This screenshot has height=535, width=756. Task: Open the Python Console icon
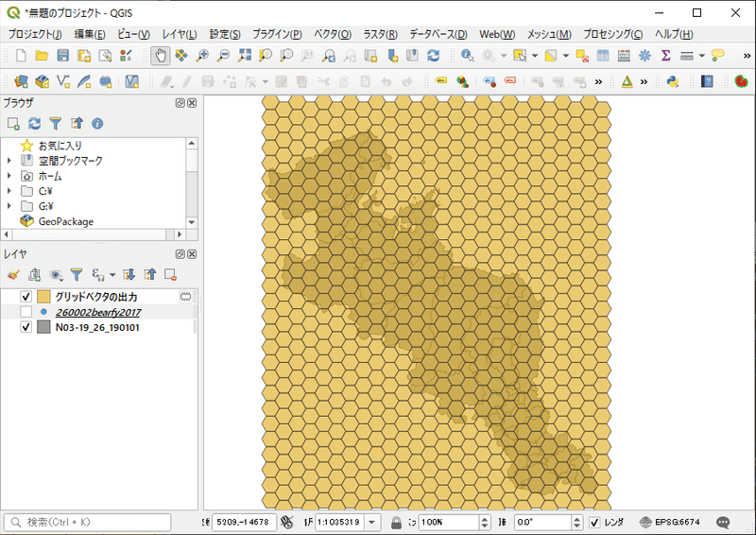tap(673, 81)
